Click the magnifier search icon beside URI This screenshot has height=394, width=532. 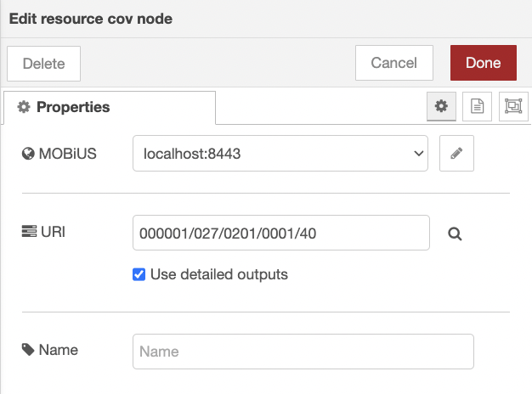click(x=455, y=234)
